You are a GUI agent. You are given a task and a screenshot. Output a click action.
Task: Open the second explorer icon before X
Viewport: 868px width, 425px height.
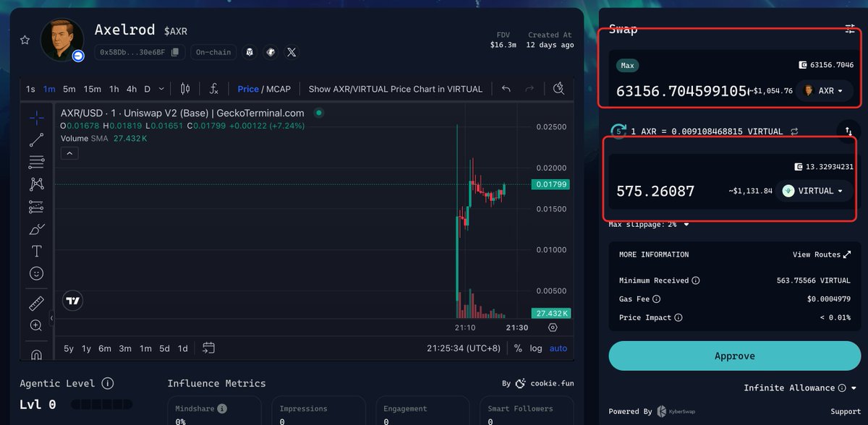tap(271, 52)
